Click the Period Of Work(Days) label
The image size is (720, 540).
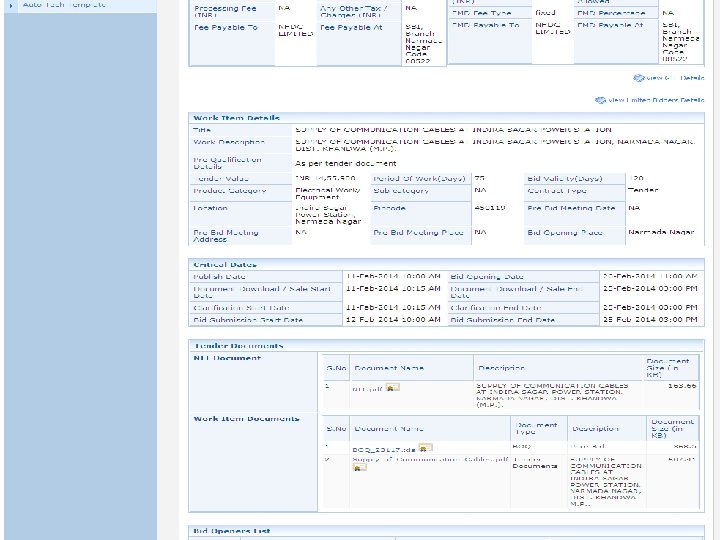[419, 178]
